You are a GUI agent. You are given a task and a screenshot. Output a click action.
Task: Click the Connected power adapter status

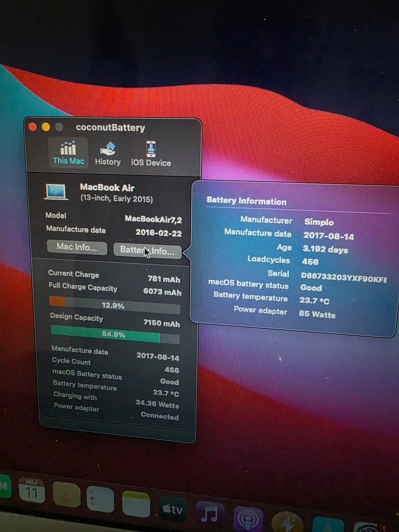pyautogui.click(x=160, y=415)
